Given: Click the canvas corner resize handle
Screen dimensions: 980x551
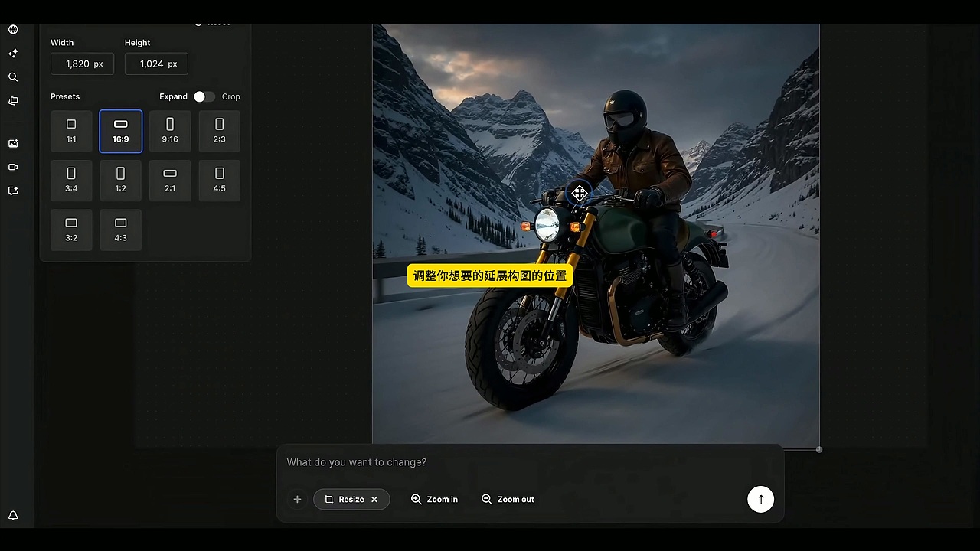Looking at the screenshot, I should [819, 449].
